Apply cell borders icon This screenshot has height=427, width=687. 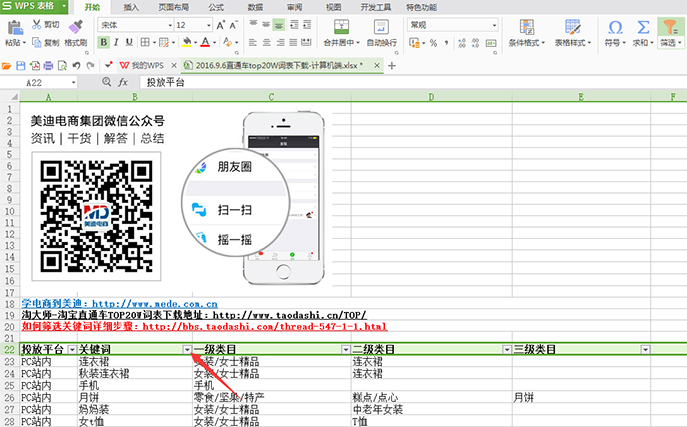pyautogui.click(x=145, y=42)
